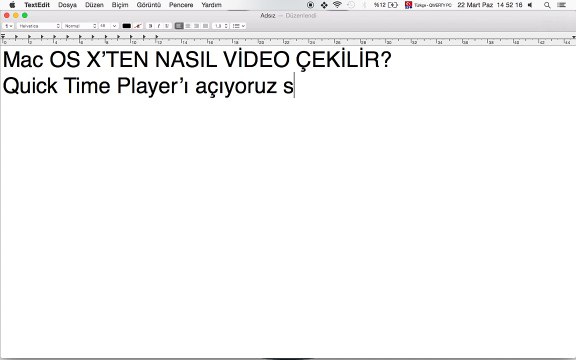Open the Görüntü menu
This screenshot has width=576, height=360.
pyautogui.click(x=149, y=5)
